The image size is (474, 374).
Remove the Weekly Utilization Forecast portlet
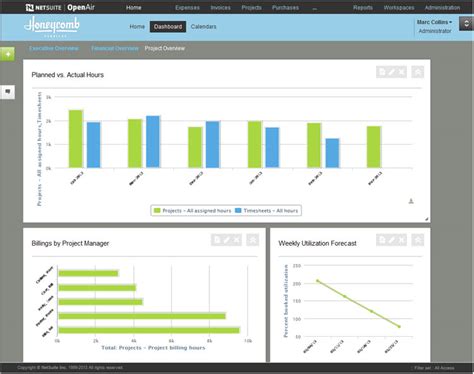pyautogui.click(x=402, y=240)
